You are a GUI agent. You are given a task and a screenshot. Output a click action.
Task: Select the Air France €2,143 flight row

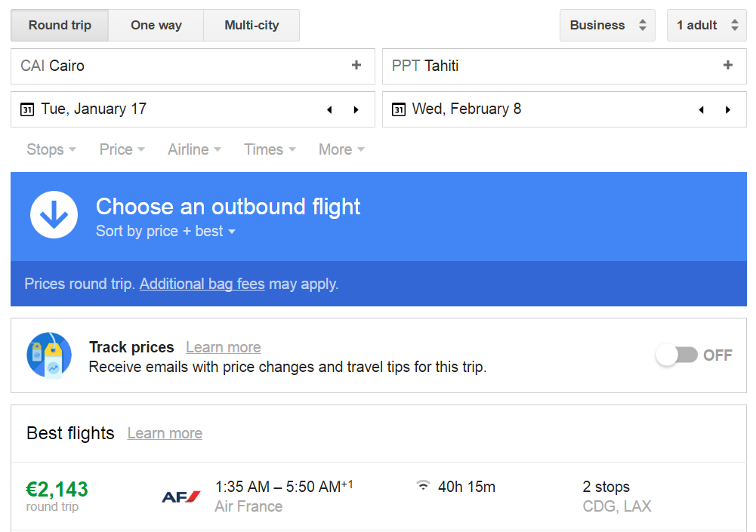click(x=378, y=497)
